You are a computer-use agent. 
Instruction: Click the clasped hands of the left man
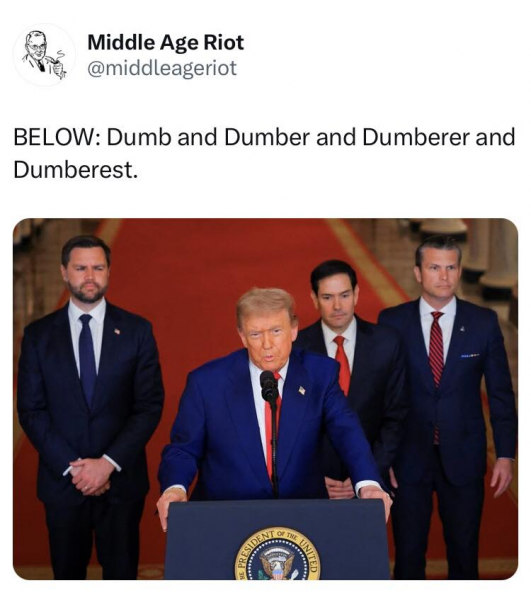91,476
